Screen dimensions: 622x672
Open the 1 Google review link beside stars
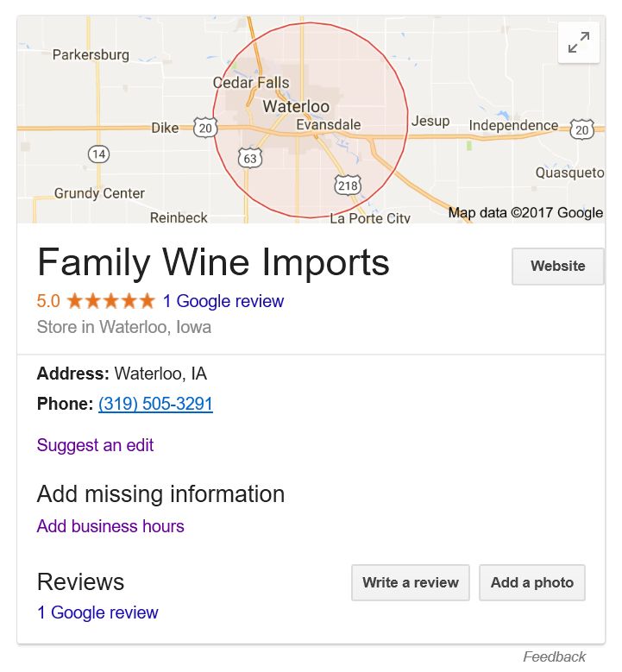point(223,301)
